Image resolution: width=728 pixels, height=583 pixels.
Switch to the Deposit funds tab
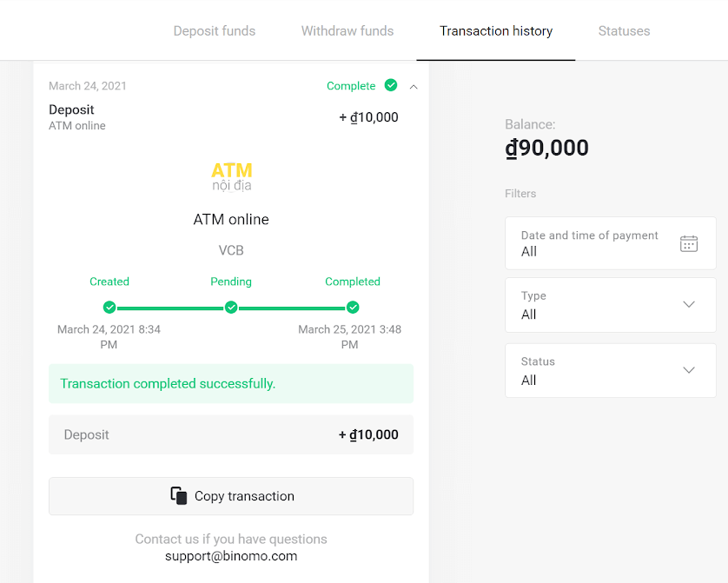click(x=215, y=31)
